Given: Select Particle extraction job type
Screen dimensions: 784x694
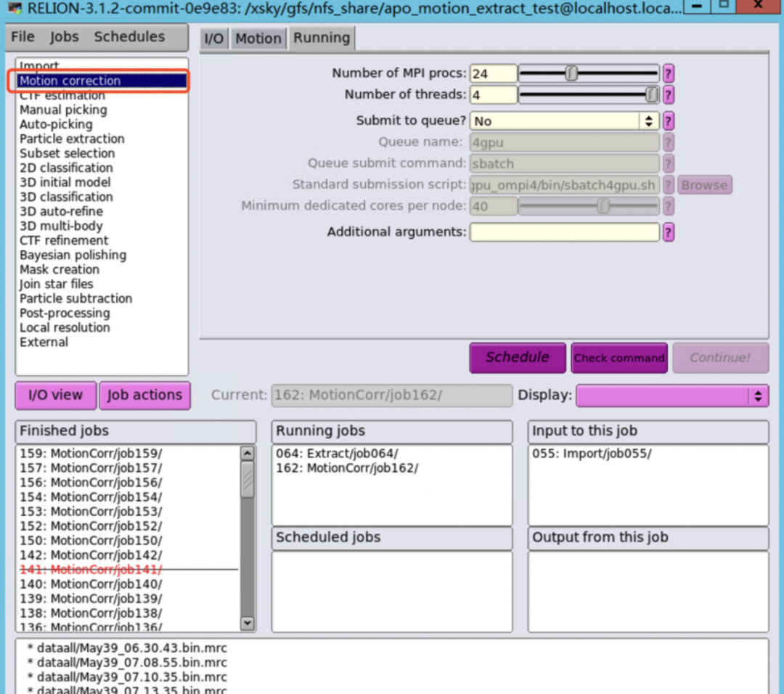Looking at the screenshot, I should (x=102, y=139).
